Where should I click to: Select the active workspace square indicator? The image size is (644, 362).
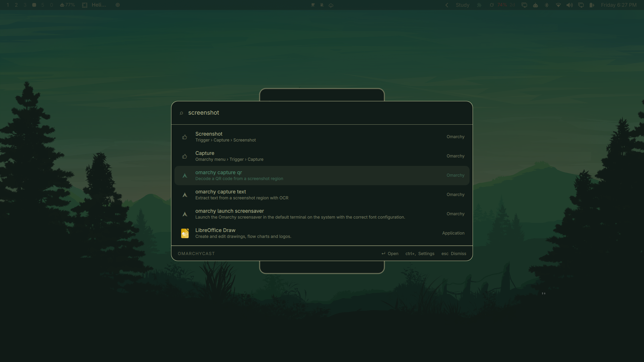[34, 5]
